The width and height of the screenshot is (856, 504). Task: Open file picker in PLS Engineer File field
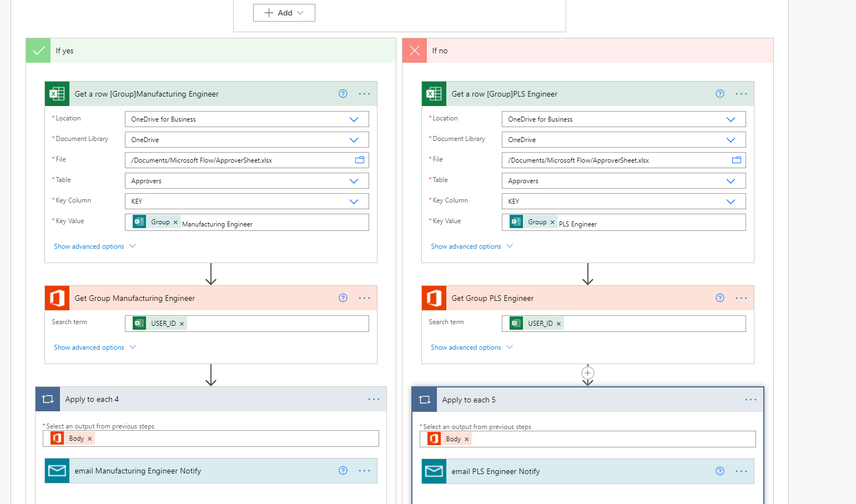click(x=737, y=160)
